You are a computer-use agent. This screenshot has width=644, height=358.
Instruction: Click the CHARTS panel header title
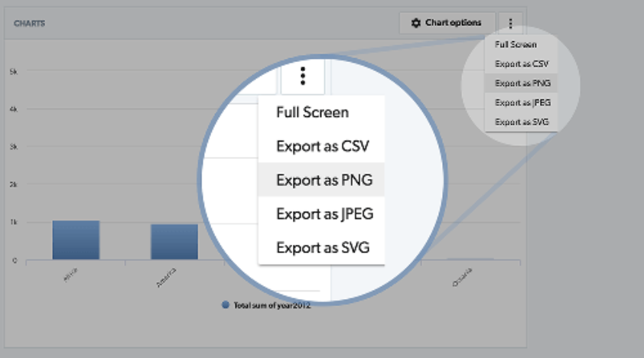coord(29,24)
